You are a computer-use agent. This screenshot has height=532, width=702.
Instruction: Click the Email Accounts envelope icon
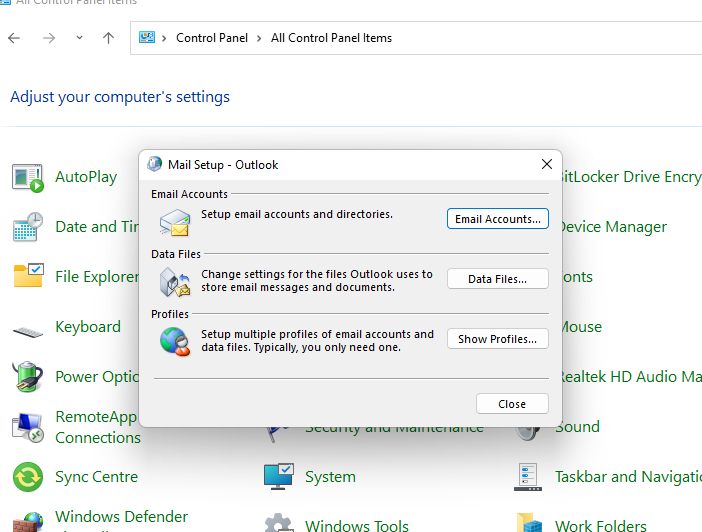click(175, 223)
